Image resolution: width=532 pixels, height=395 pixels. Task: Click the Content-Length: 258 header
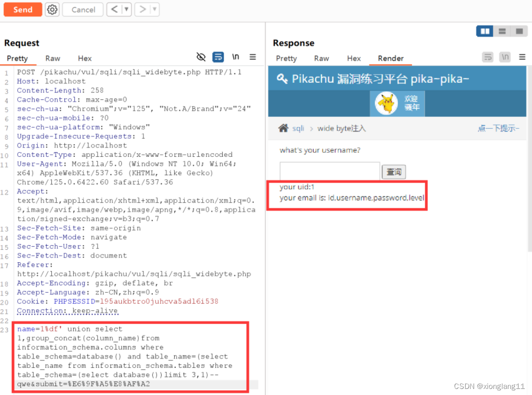(60, 90)
